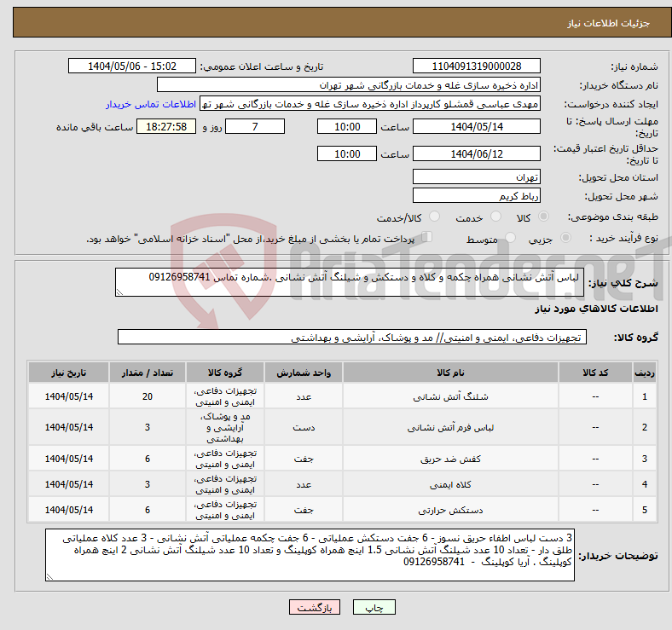Viewport: 672px width, 630px height.
Task: Click the ردیف column header
Action: click(644, 373)
